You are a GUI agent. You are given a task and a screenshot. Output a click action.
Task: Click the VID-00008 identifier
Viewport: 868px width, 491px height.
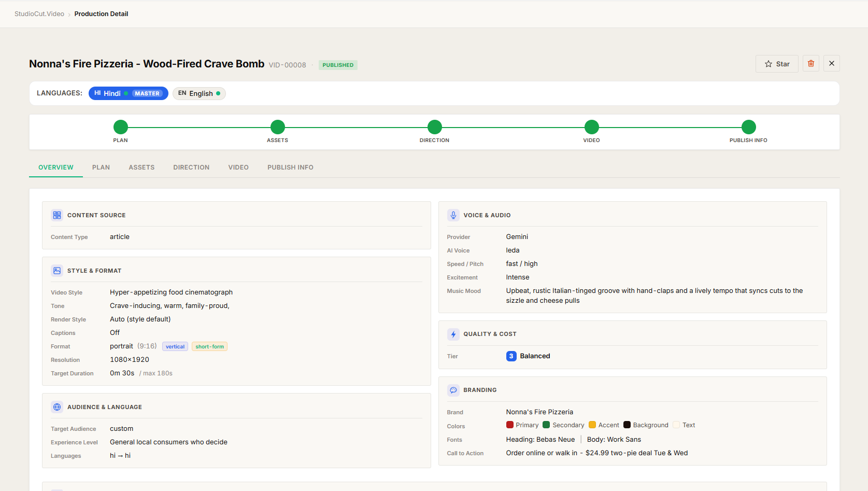tap(288, 65)
